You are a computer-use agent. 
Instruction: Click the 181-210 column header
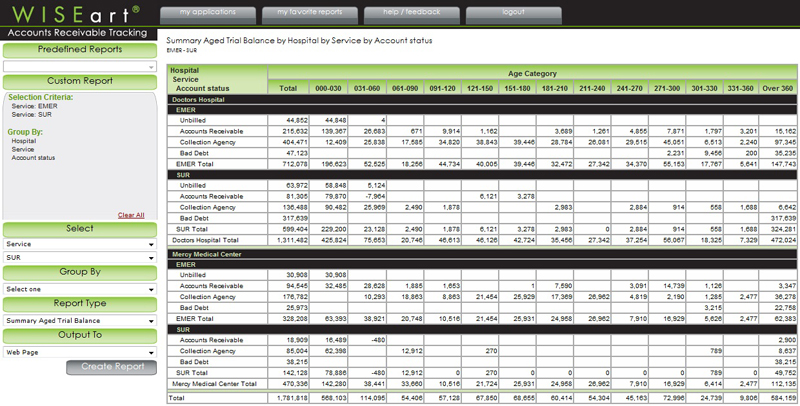tap(555, 88)
